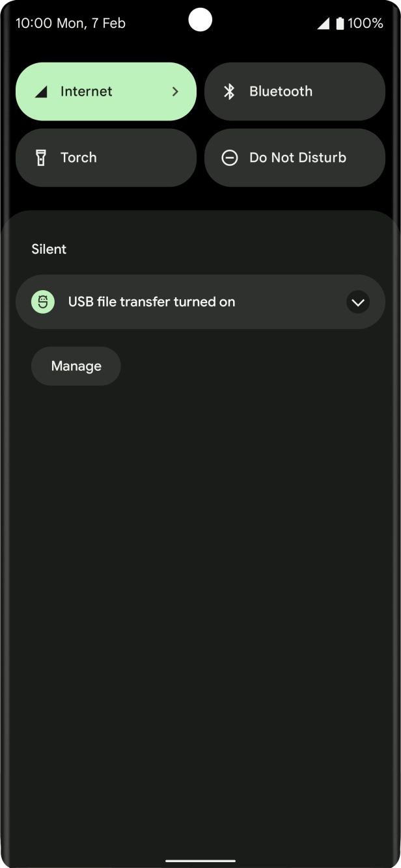Toggle the Internet quick settings tile label
This screenshot has height=868, width=401.
(x=86, y=92)
